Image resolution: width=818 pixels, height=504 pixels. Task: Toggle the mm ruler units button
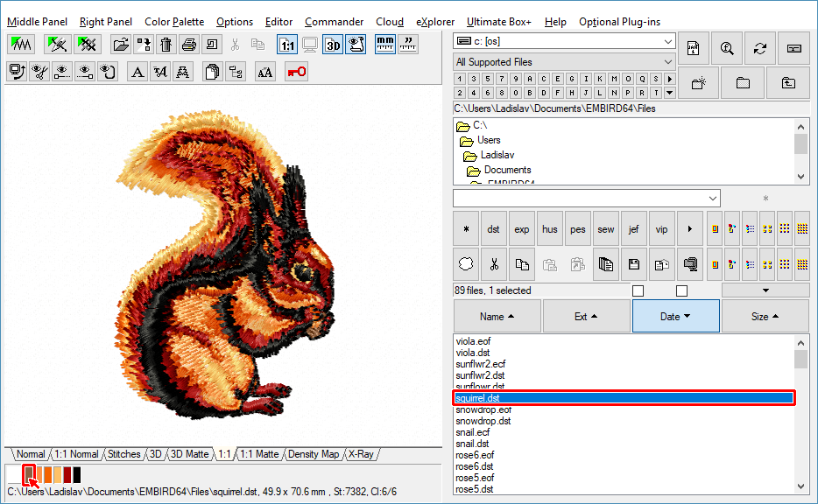pyautogui.click(x=384, y=45)
